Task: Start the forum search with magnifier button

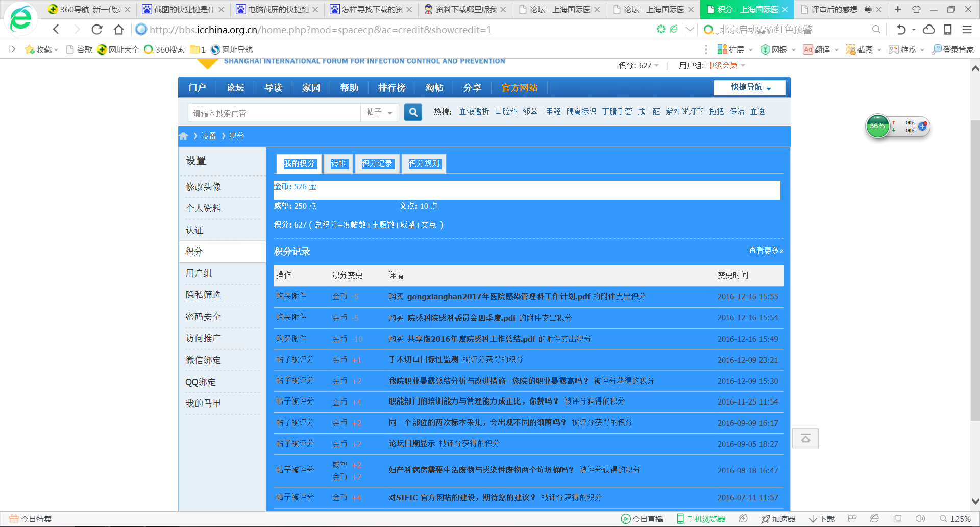Action: click(x=413, y=112)
